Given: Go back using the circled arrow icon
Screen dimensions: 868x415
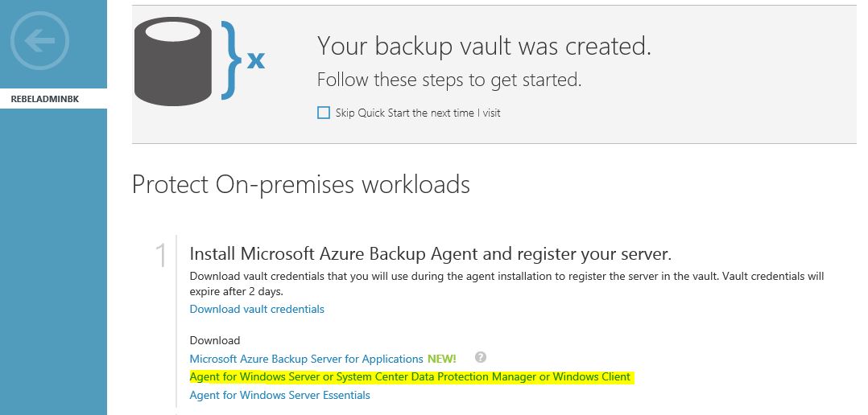Looking at the screenshot, I should pyautogui.click(x=40, y=40).
